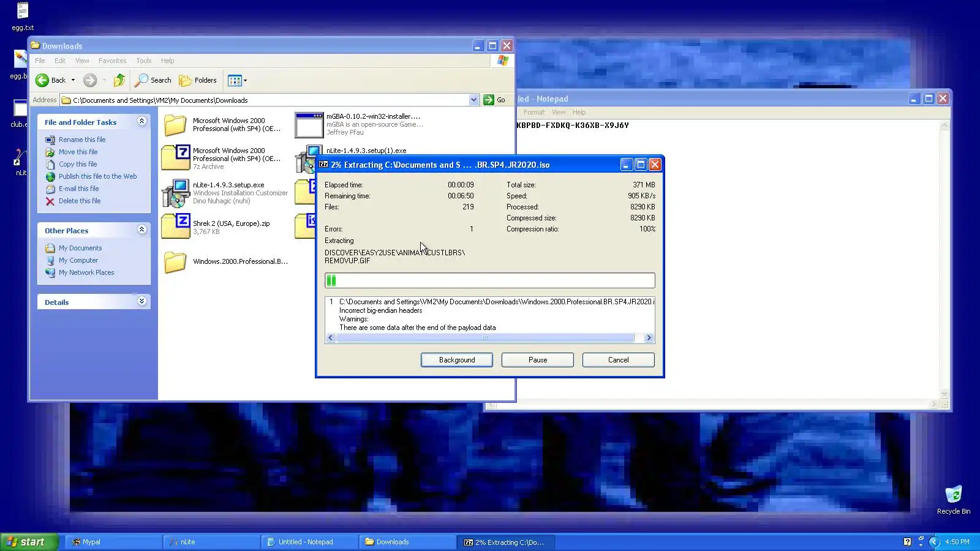Click the product key text in Notepad

[x=573, y=126]
